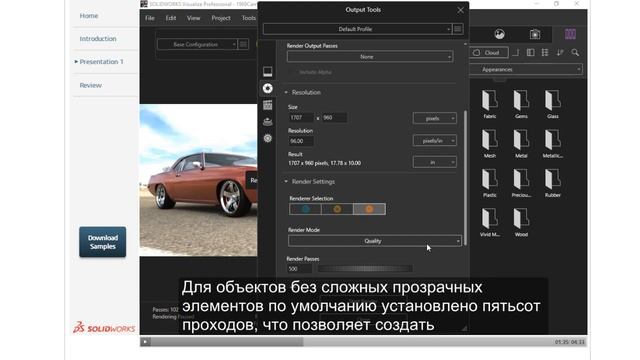Image resolution: width=640 pixels, height=360 pixels.
Task: Toggle the Include Alpha checkbox
Action: click(292, 72)
